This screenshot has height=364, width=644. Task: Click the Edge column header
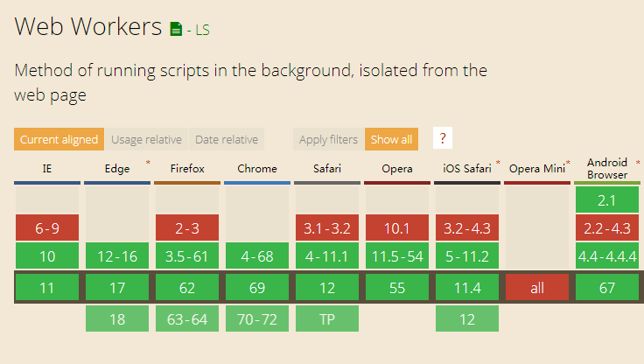click(x=117, y=169)
